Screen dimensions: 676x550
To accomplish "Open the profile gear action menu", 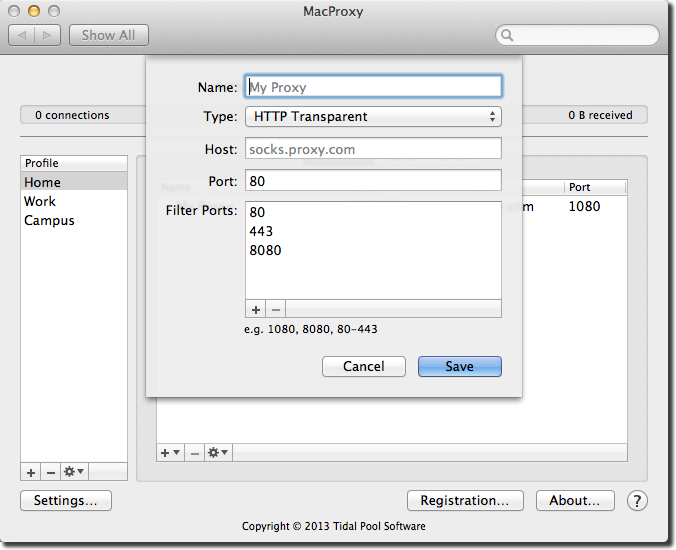I will pos(74,472).
